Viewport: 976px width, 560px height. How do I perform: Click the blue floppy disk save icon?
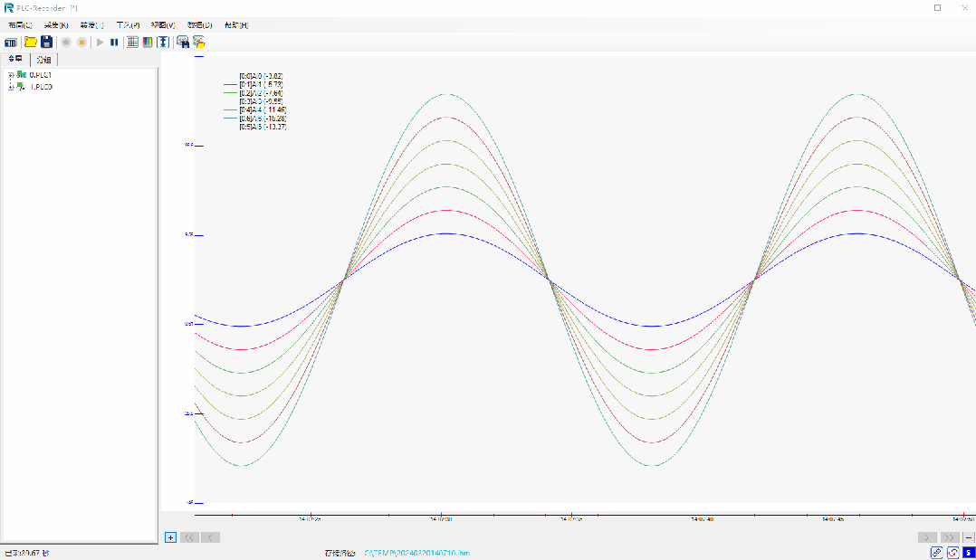[x=47, y=43]
